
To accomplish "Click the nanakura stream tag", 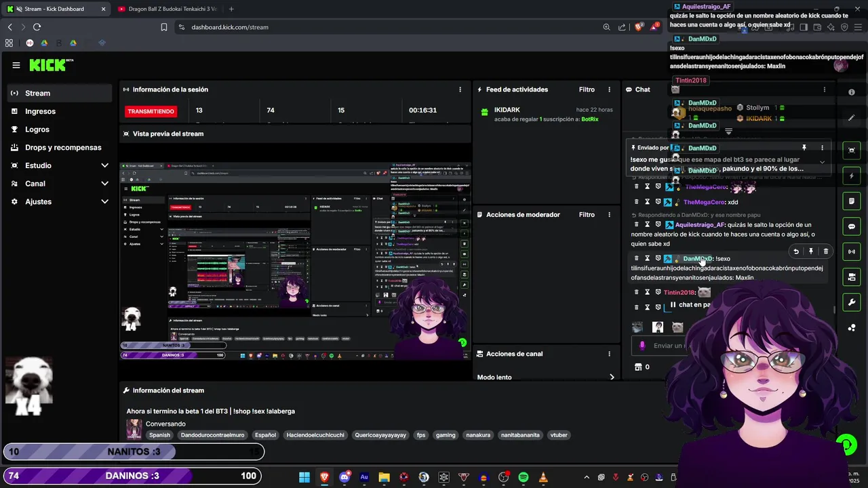I will click(478, 435).
